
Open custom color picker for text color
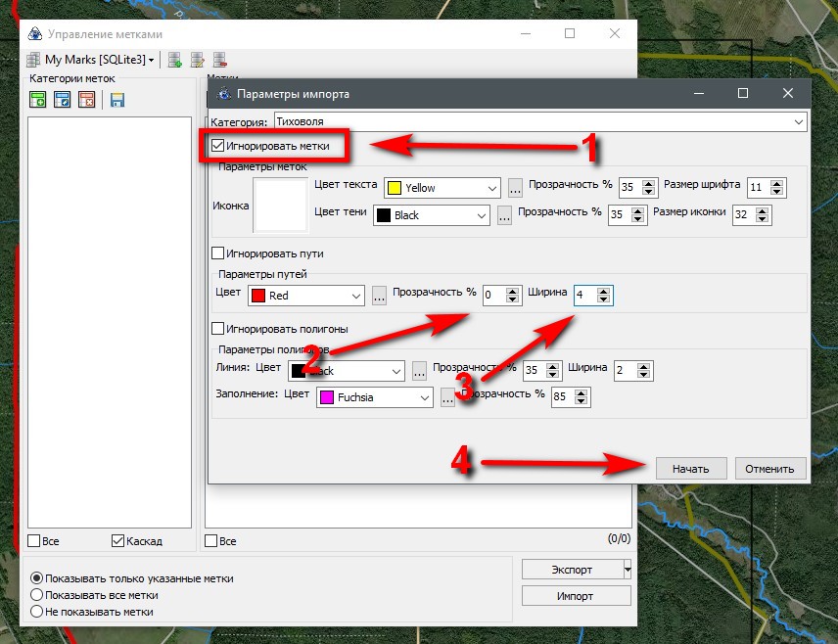pos(515,188)
